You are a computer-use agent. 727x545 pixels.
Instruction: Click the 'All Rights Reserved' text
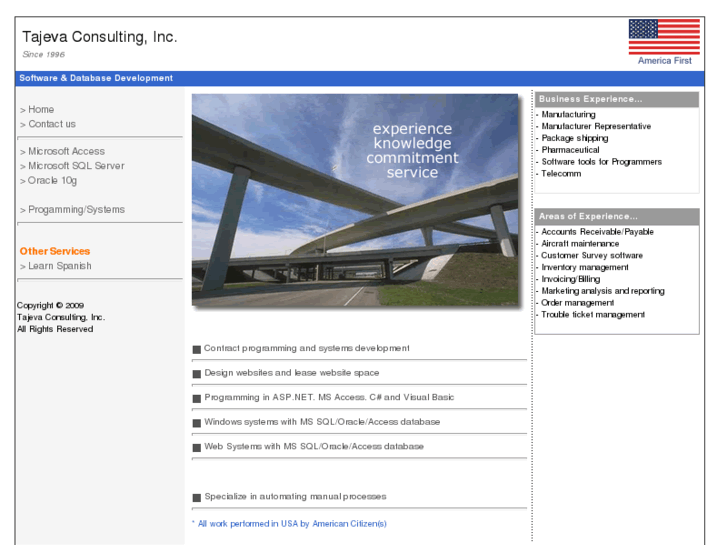click(55, 329)
